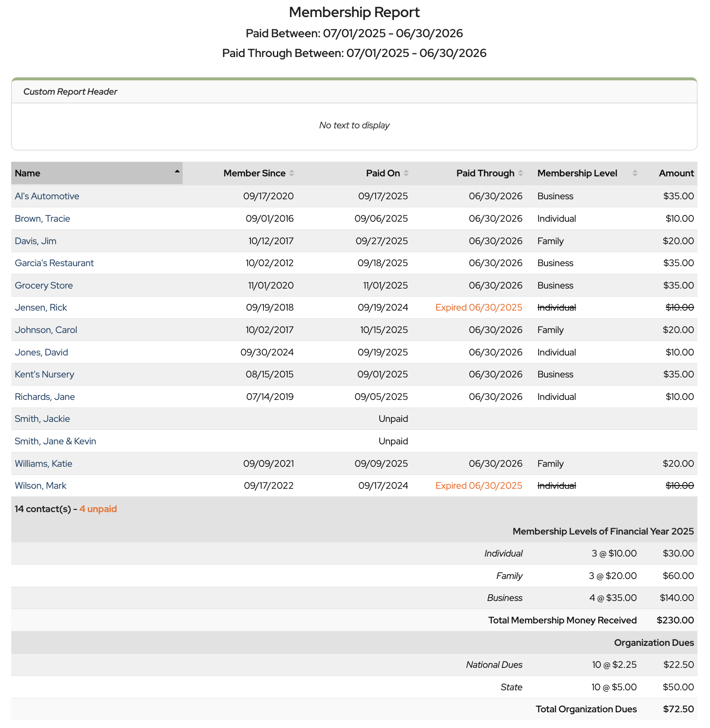Open Johnson, Carol contact link

pyautogui.click(x=46, y=330)
